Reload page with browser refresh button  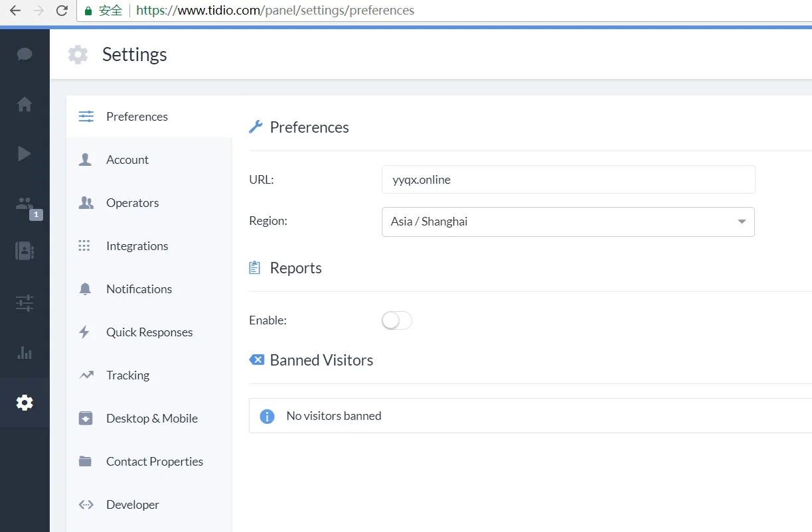(x=62, y=11)
